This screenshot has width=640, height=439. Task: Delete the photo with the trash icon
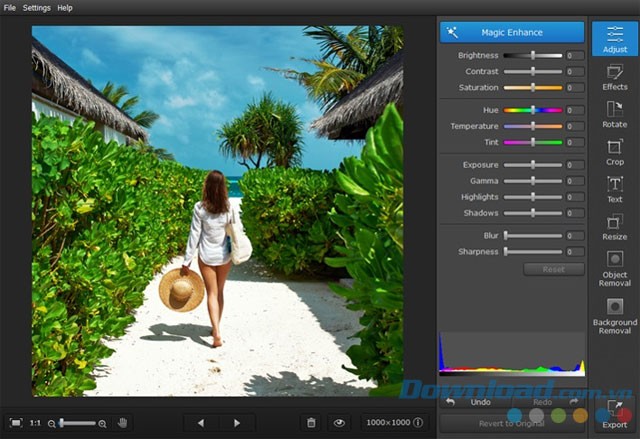click(311, 423)
